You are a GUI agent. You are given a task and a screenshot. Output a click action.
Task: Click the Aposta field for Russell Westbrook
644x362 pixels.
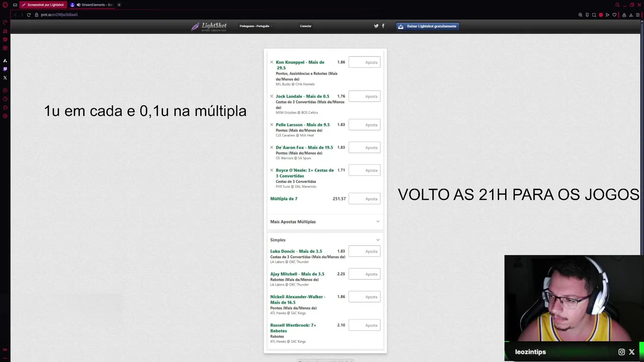pos(364,325)
